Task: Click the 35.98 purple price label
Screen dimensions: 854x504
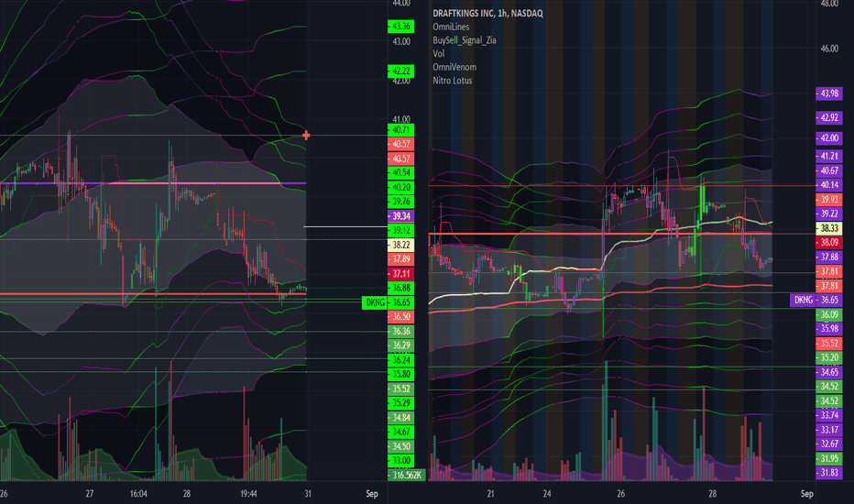Action: pyautogui.click(x=829, y=329)
